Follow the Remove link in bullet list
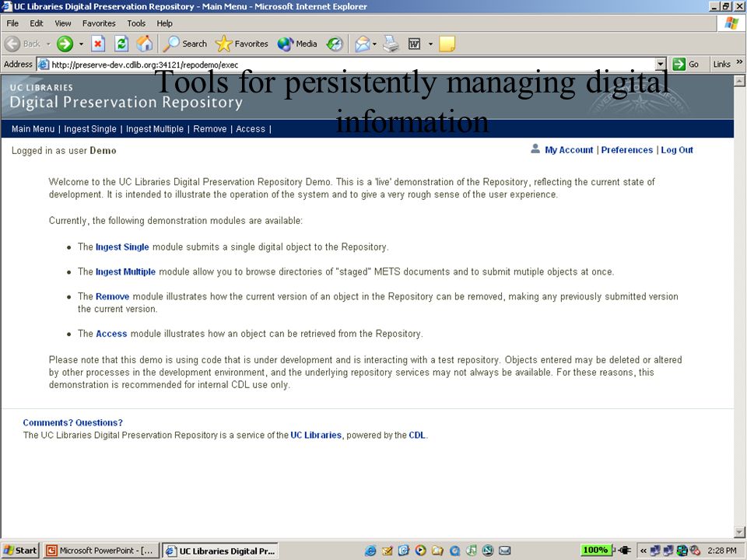The height and width of the screenshot is (560, 747). coord(112,296)
